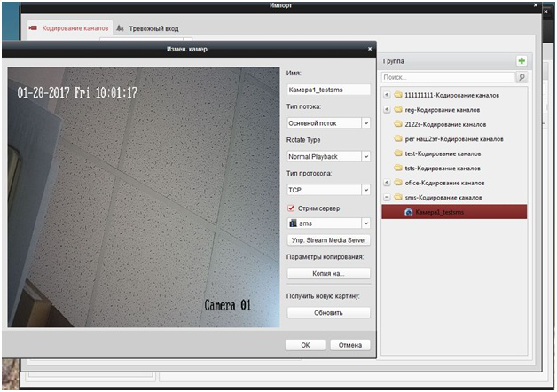This screenshot has height=392, width=557.
Task: Toggle the Стрим сервер checkbox
Action: [x=291, y=208]
